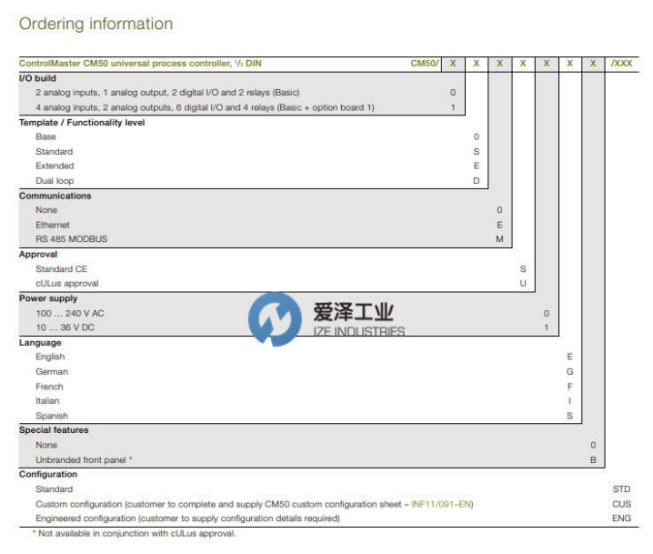The image size is (653, 554).
Task: Select Spanish in the Language section
Action: coord(52,415)
